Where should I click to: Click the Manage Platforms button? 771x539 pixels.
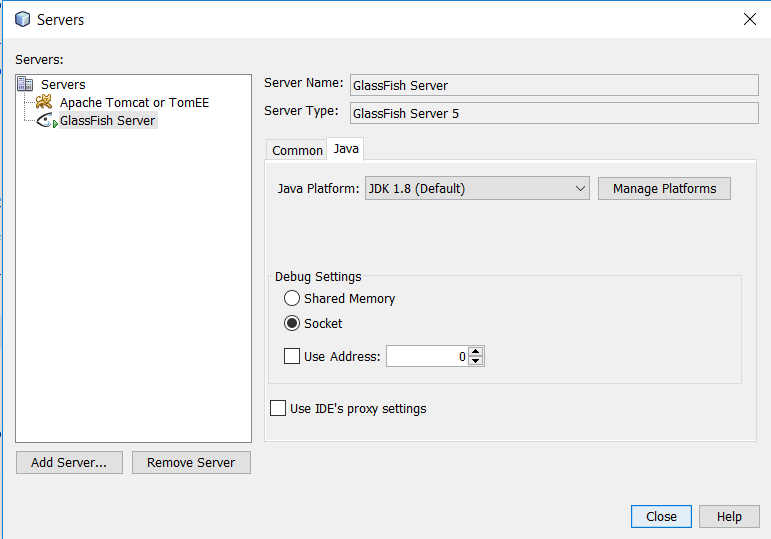click(664, 188)
